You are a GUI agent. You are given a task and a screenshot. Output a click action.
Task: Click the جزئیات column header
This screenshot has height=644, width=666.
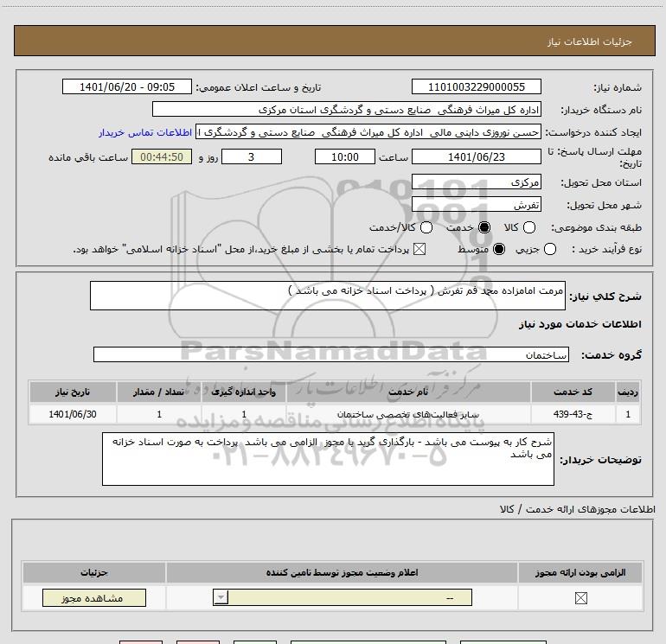(x=94, y=572)
